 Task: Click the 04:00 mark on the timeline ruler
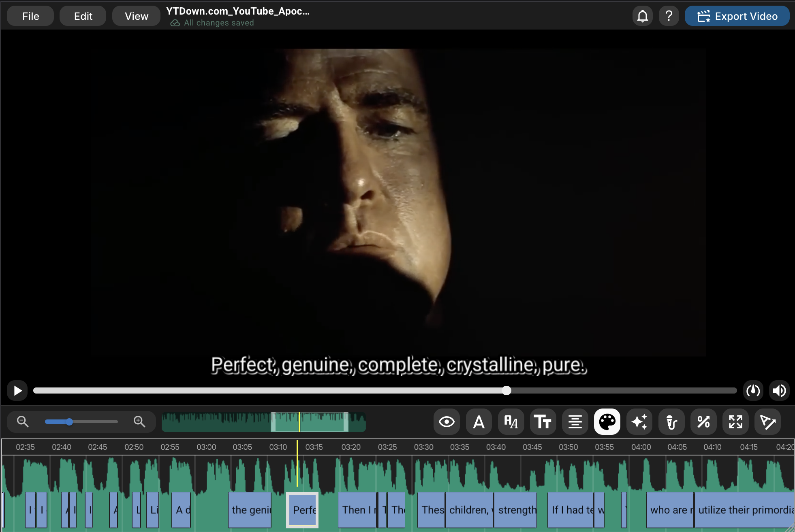(641, 447)
